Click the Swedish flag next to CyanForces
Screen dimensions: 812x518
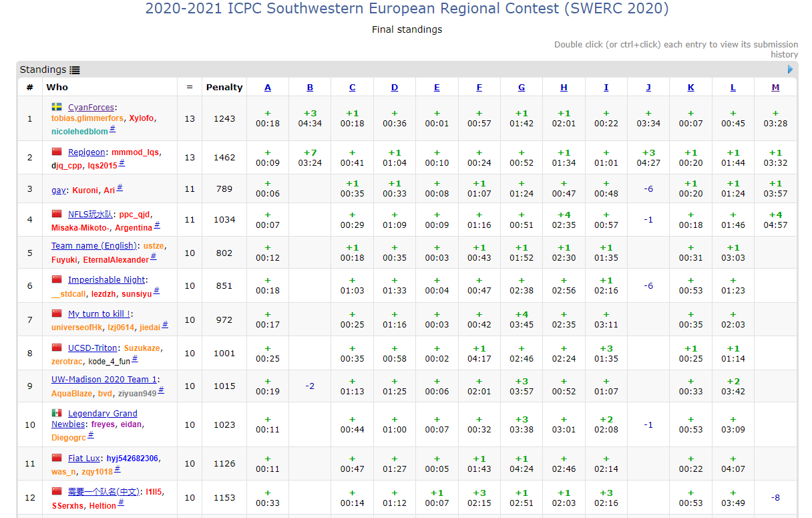(x=57, y=107)
